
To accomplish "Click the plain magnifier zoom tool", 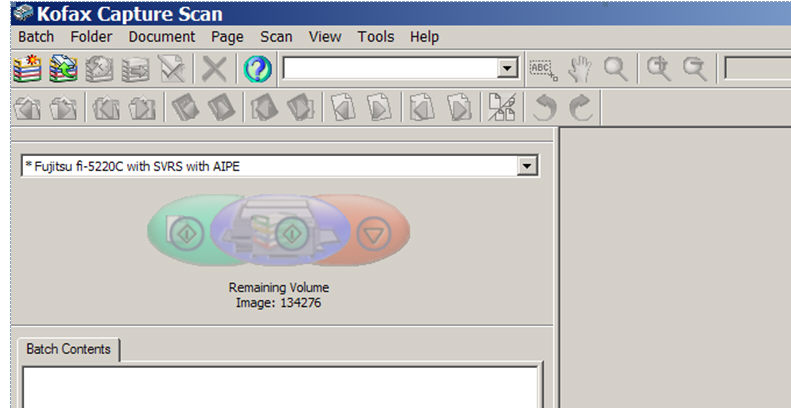I will (616, 68).
